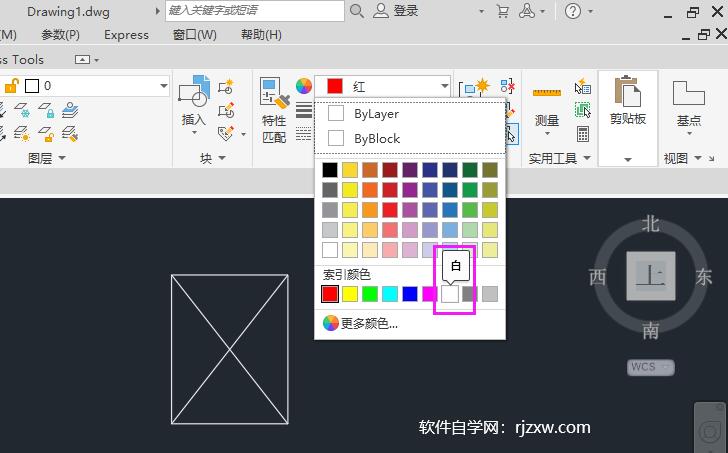Click the linetype dashed-lines icon

point(304,135)
